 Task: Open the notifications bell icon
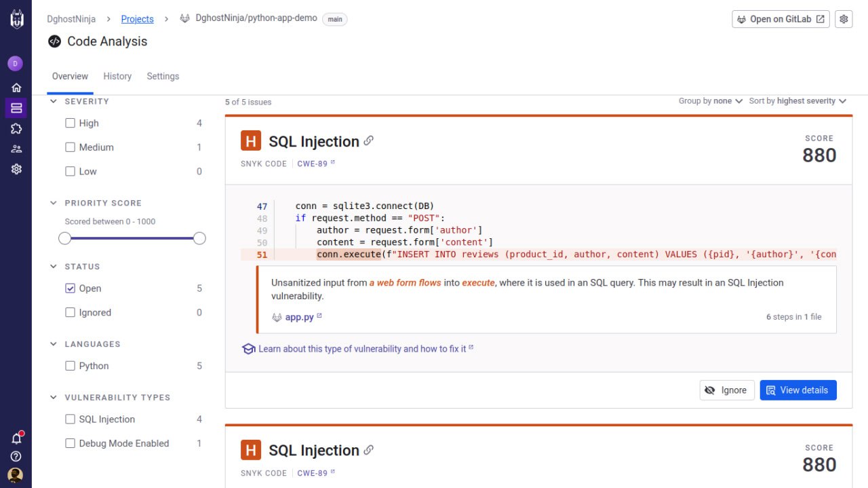(x=16, y=438)
